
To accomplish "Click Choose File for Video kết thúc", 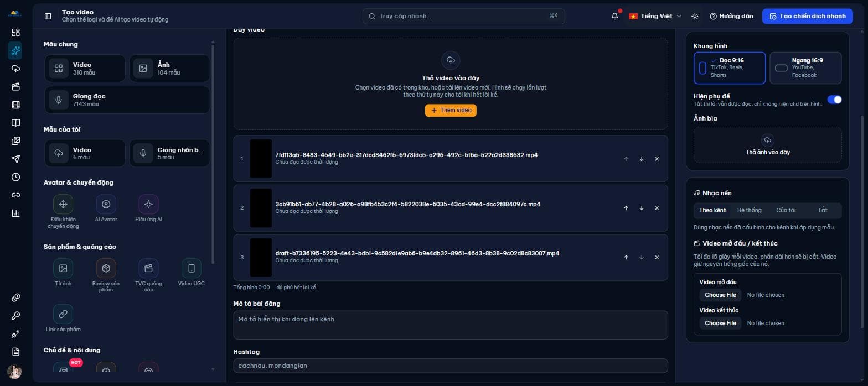I will click(x=720, y=323).
